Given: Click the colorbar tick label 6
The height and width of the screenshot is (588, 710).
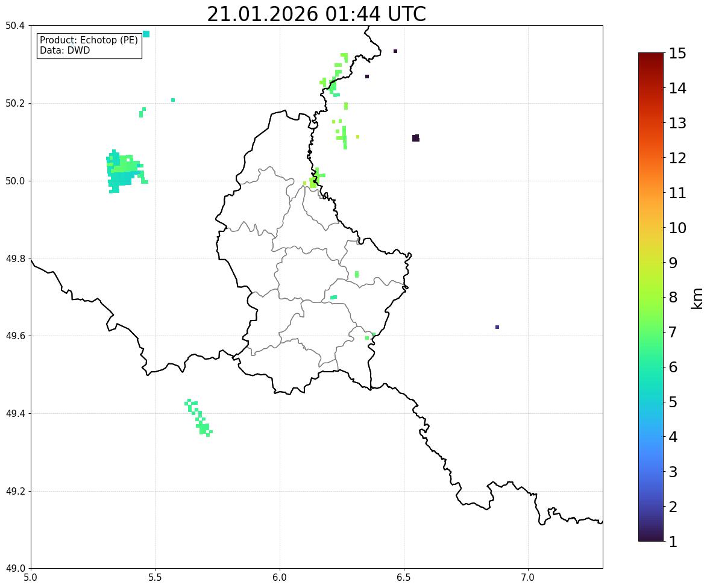Looking at the screenshot, I should [673, 367].
